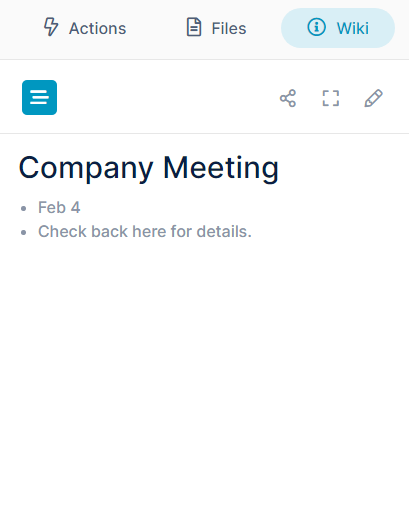Select the Wiki tab label

pyautogui.click(x=353, y=28)
